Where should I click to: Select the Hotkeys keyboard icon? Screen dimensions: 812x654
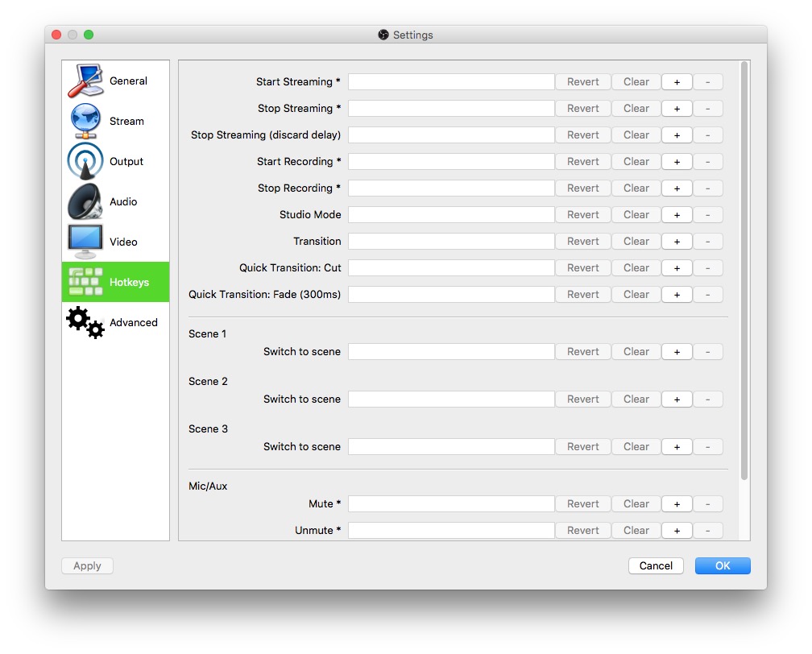click(85, 282)
